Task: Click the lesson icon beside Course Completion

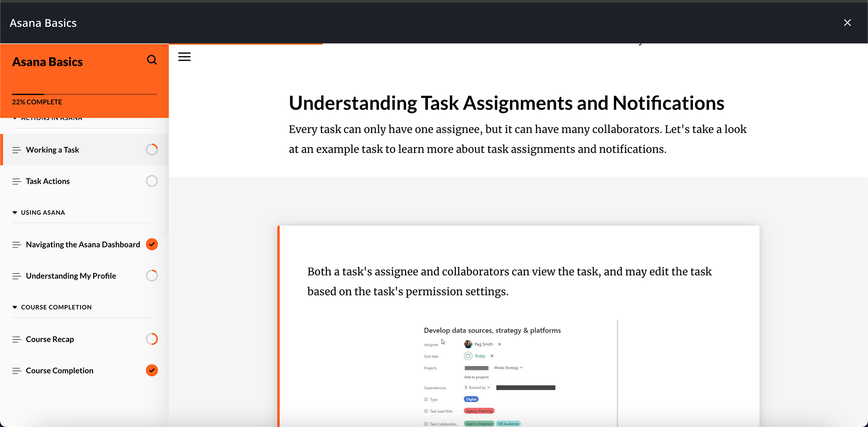Action: tap(17, 371)
